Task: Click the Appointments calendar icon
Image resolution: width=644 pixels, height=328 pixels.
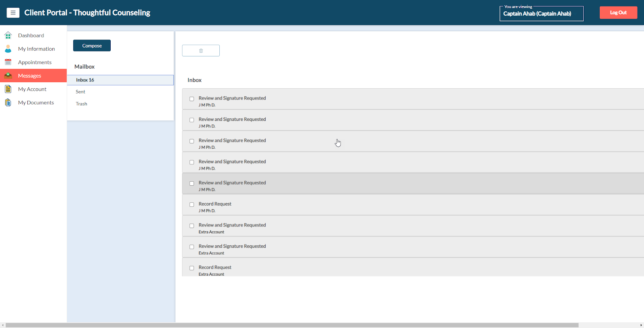Action: 8,62
